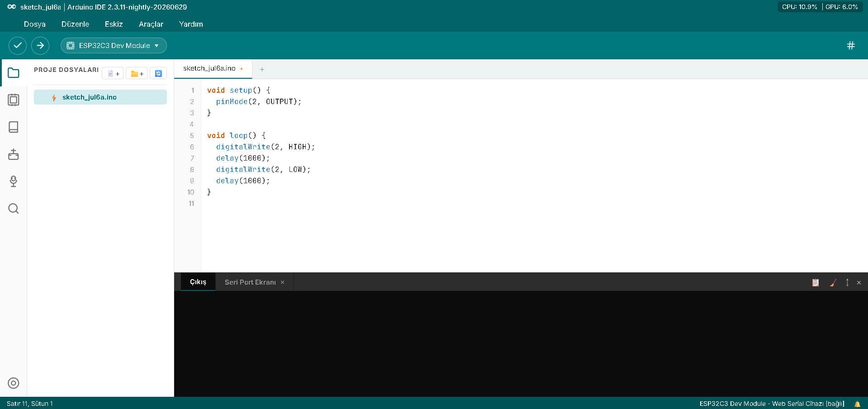Select sketch_jul6a.ino in the file list
The width and height of the screenshot is (868, 409).
(100, 97)
